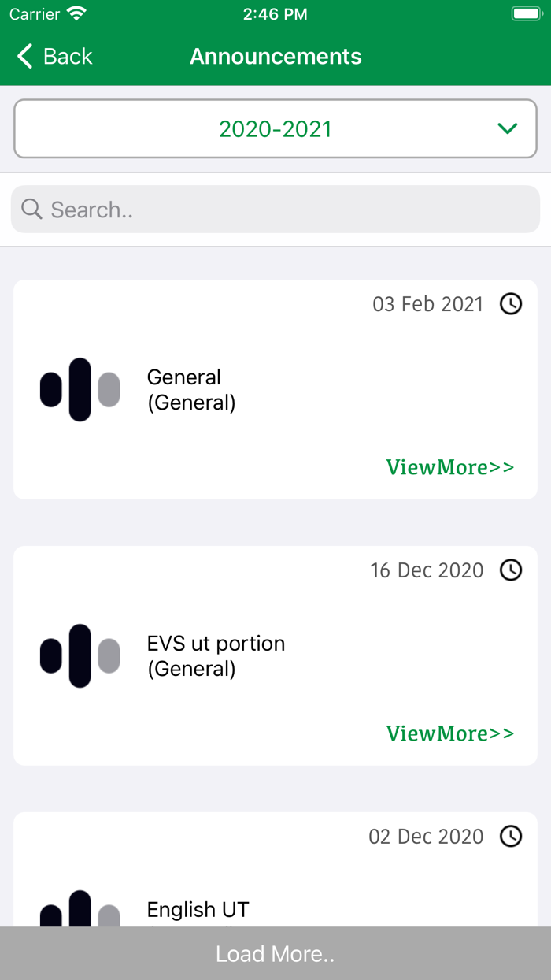Open the 2020-2021 academic year dropdown
This screenshot has height=980, width=551.
[275, 128]
